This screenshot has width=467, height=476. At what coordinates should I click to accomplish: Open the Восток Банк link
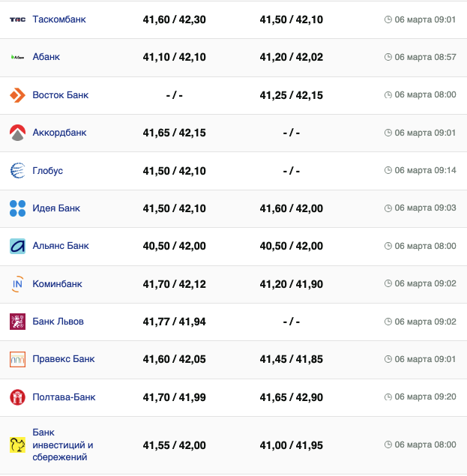[60, 95]
